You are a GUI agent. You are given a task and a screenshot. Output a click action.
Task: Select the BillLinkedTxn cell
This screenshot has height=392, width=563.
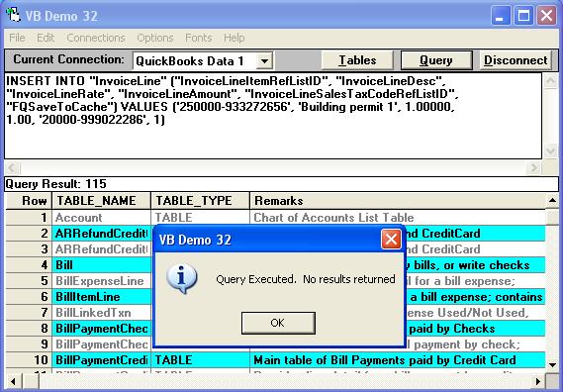pos(101,312)
